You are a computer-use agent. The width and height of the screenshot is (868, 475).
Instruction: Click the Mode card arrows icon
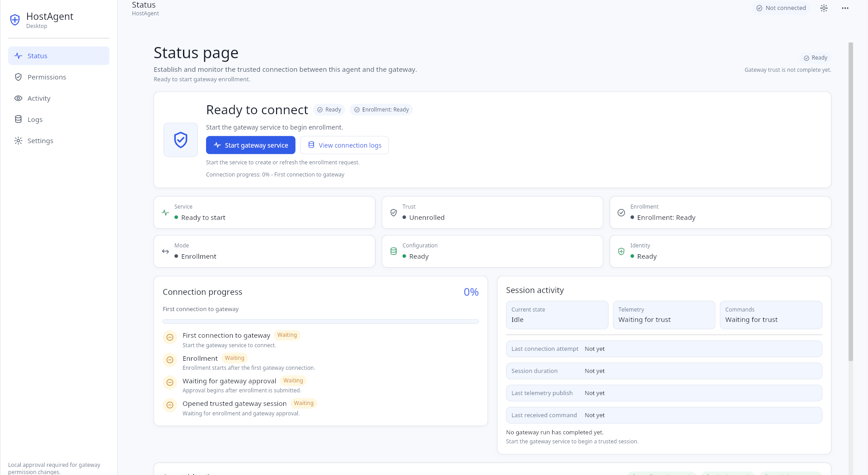[x=165, y=251]
